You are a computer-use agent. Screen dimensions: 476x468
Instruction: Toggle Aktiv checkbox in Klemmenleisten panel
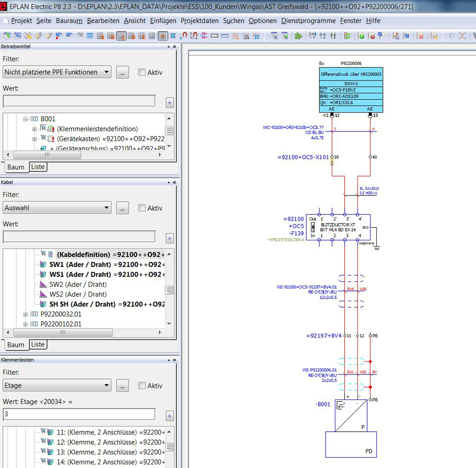142,386
